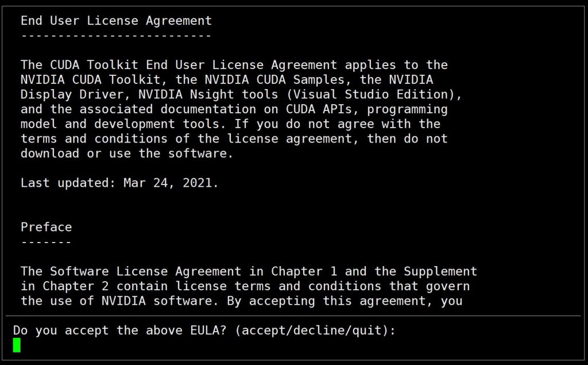
Task: Click the "Preface" section heading
Action: click(46, 227)
